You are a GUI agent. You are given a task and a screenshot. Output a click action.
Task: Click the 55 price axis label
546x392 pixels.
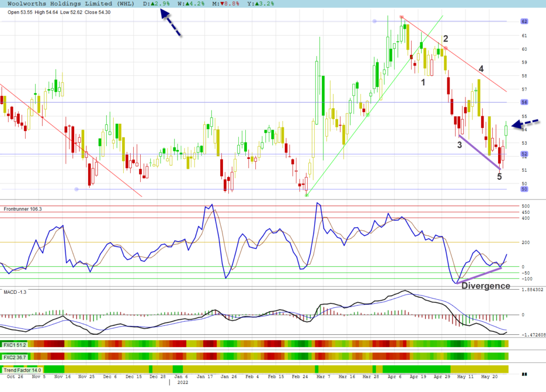pyautogui.click(x=524, y=116)
